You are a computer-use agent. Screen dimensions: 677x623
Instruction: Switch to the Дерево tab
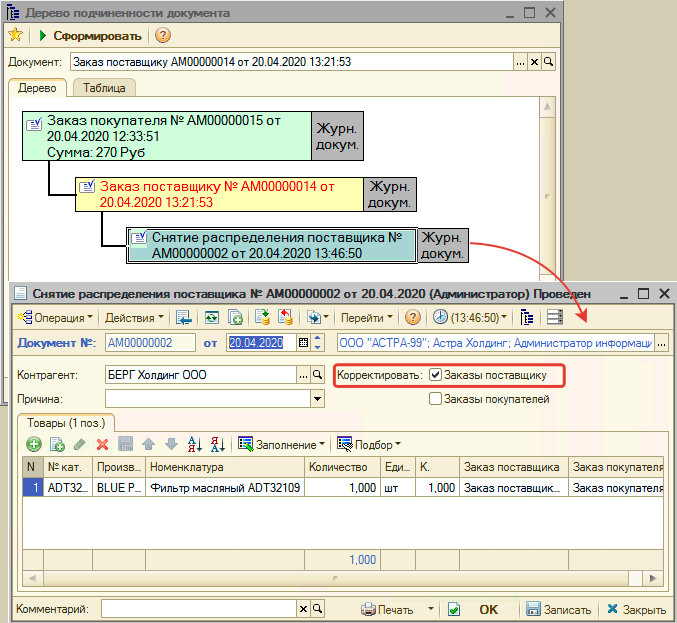point(37,88)
